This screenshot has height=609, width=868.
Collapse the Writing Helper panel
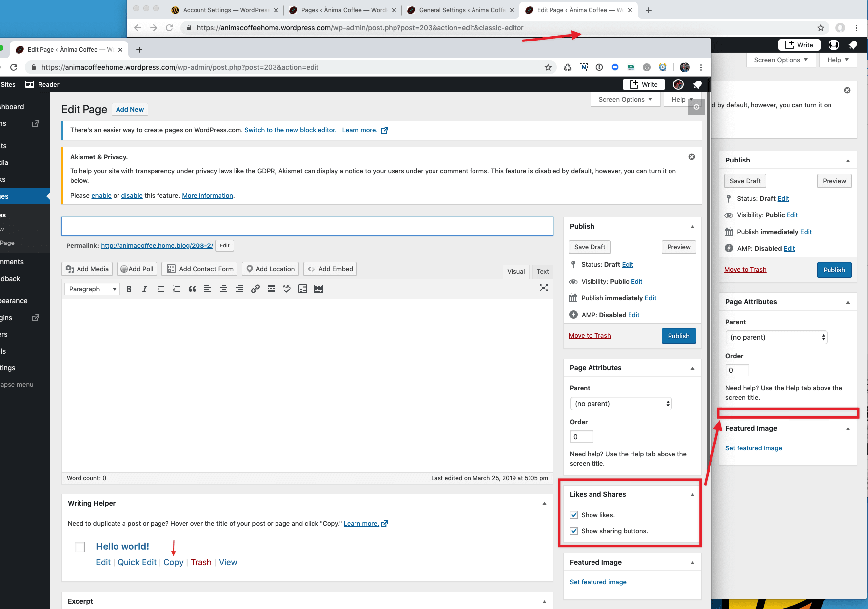544,504
